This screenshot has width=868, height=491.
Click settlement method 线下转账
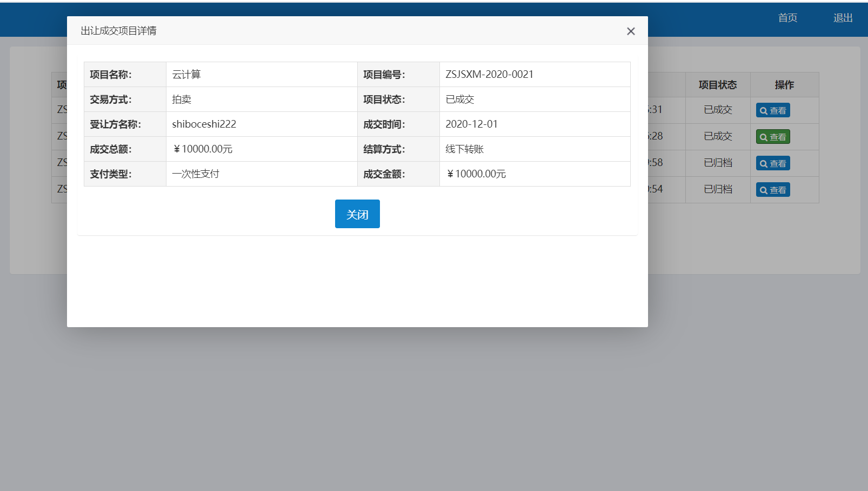(464, 149)
